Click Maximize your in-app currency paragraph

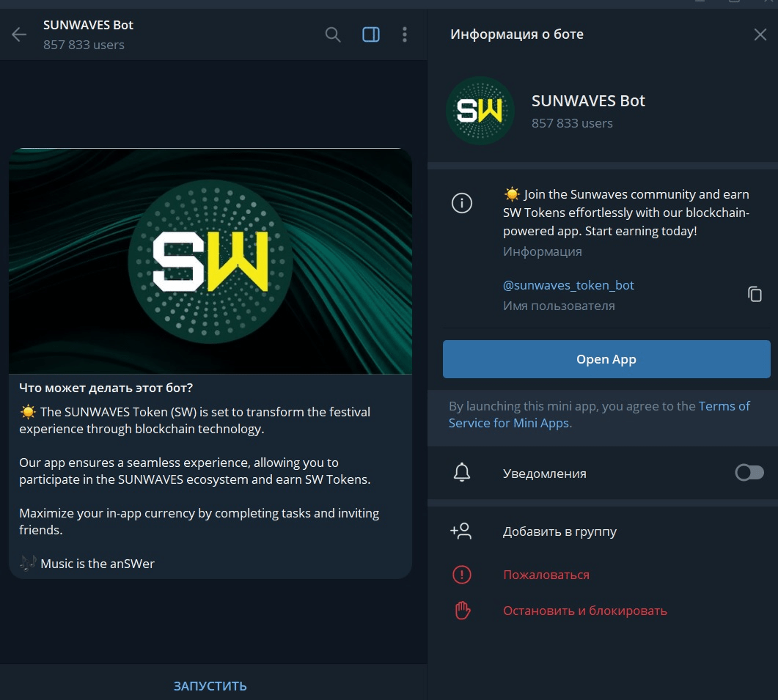coord(199,521)
